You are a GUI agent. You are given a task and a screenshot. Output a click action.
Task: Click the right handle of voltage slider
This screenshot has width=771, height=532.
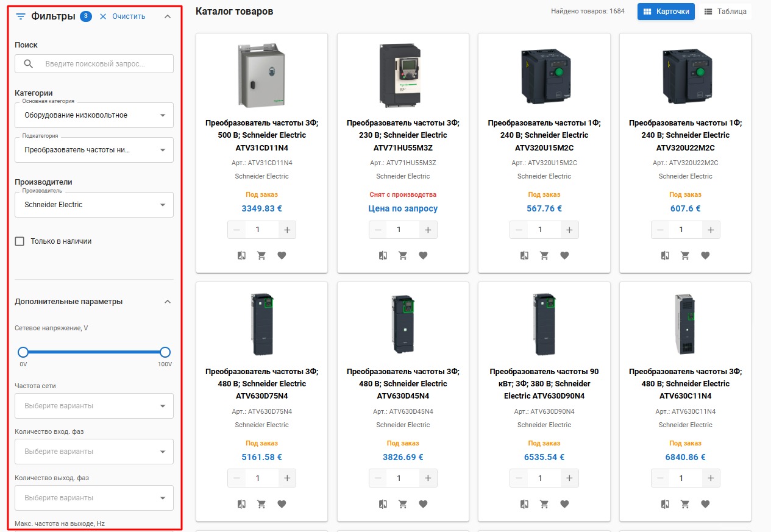[165, 352]
